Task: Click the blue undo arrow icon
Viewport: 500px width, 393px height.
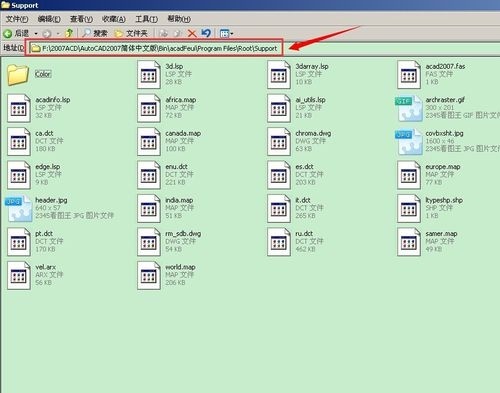Action: coord(206,33)
